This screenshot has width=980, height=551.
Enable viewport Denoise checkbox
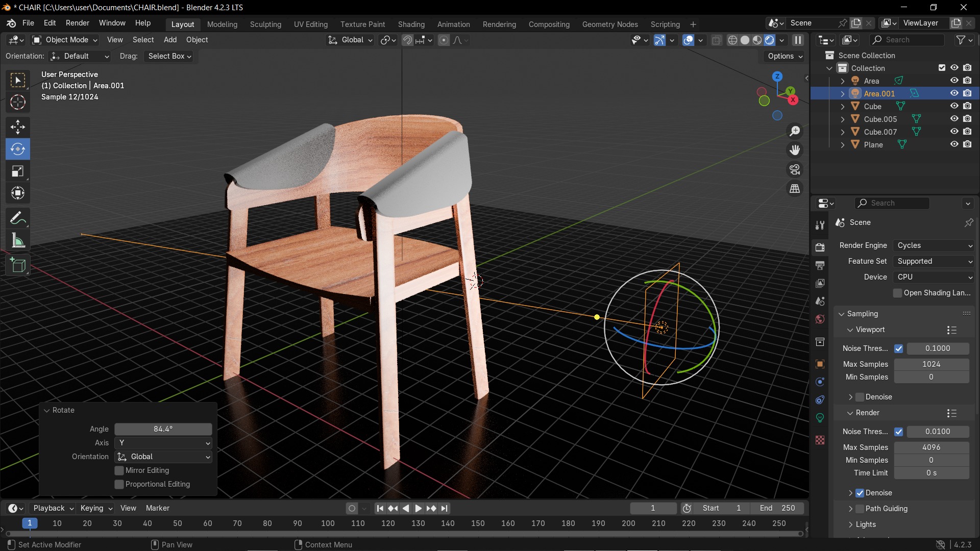pos(860,397)
